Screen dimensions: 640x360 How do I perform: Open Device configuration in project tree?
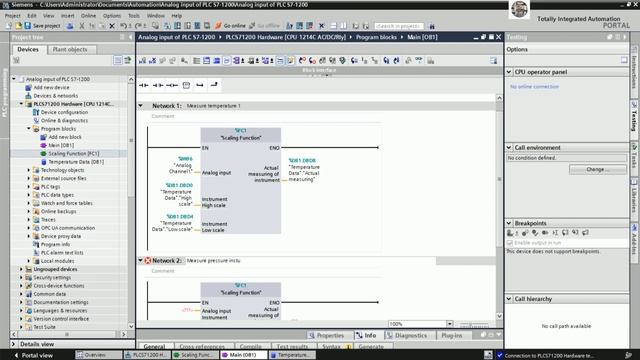[64, 112]
